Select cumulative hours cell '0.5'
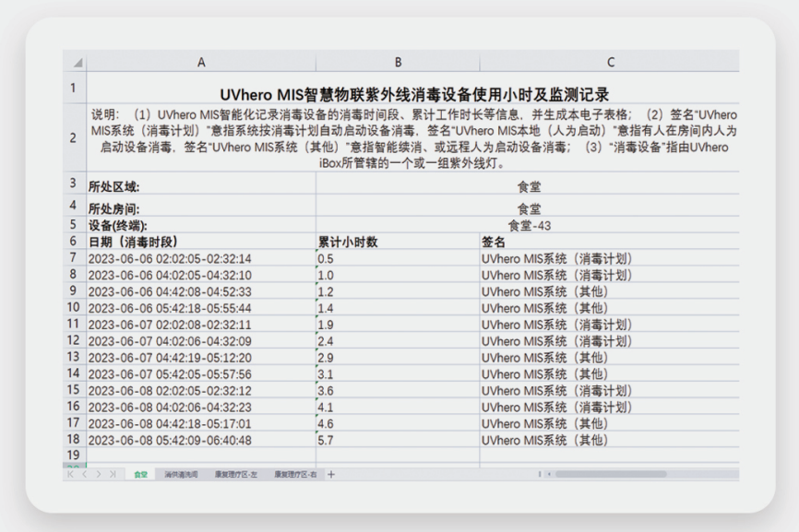Viewport: 799px width, 532px height. coord(398,258)
